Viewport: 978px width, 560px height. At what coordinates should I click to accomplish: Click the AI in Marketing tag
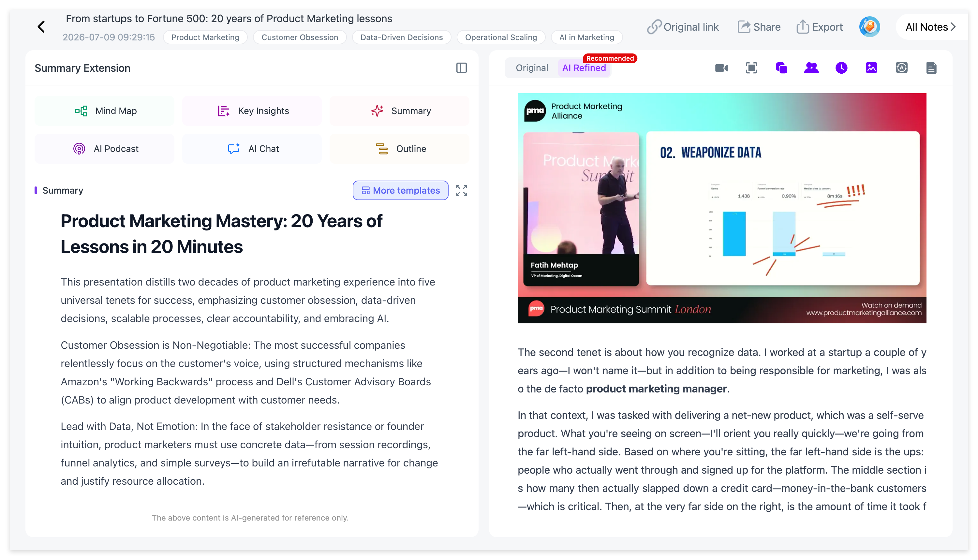[x=586, y=37]
